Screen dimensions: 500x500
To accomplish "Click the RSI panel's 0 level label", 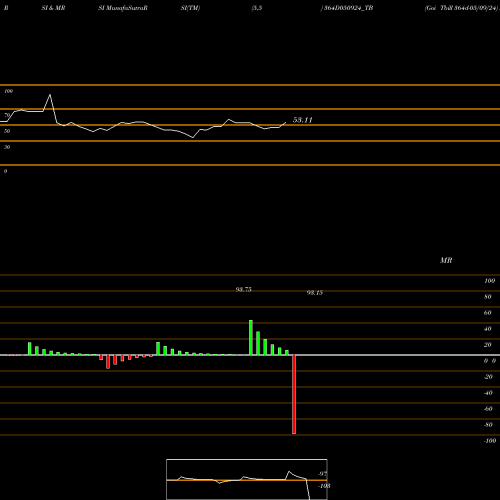I will [x=5, y=171].
